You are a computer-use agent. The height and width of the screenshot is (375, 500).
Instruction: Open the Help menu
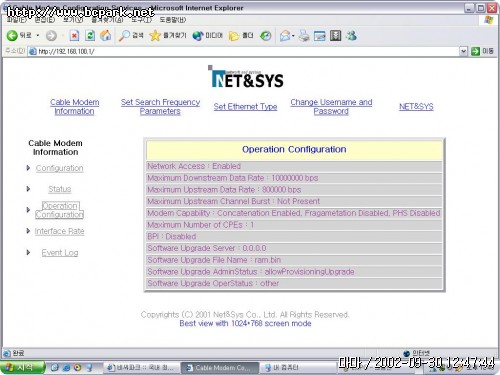click(173, 20)
